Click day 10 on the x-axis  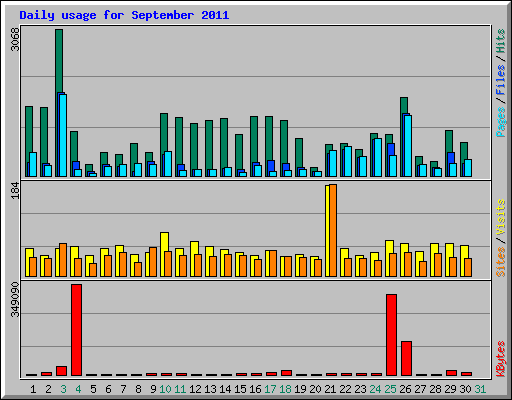[165, 389]
